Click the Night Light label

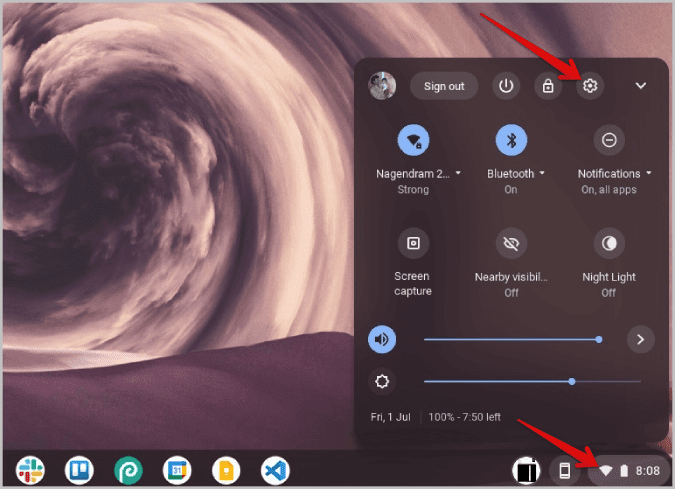coord(609,277)
